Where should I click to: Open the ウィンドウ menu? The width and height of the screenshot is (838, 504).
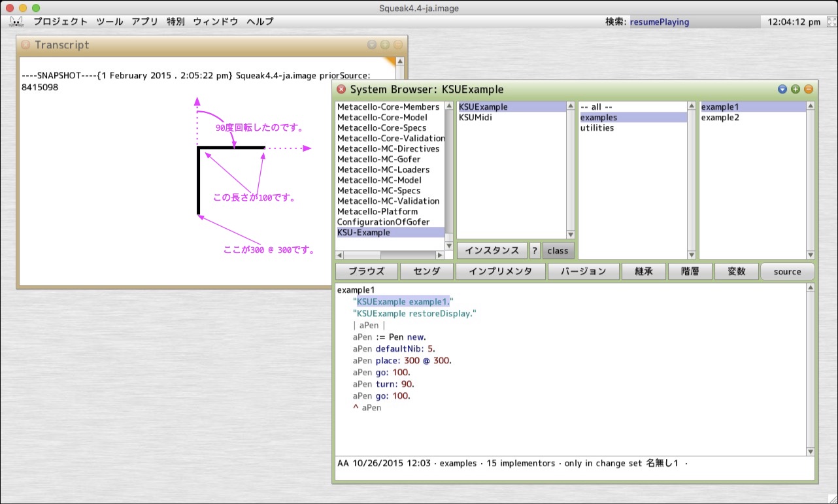(215, 22)
